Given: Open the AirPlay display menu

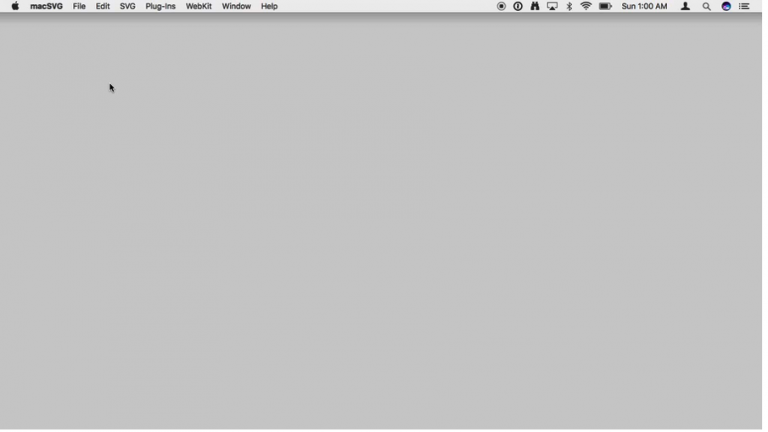Looking at the screenshot, I should click(552, 6).
